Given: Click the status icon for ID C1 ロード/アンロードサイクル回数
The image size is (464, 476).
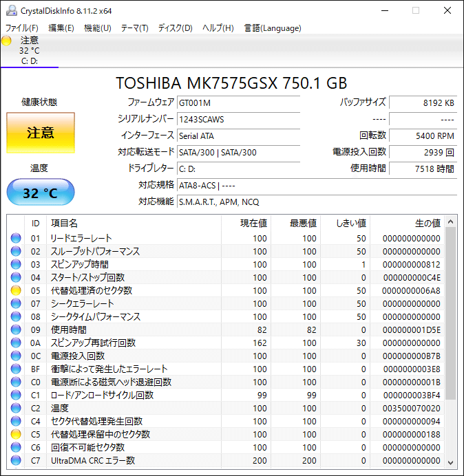Looking at the screenshot, I should click(x=16, y=395).
